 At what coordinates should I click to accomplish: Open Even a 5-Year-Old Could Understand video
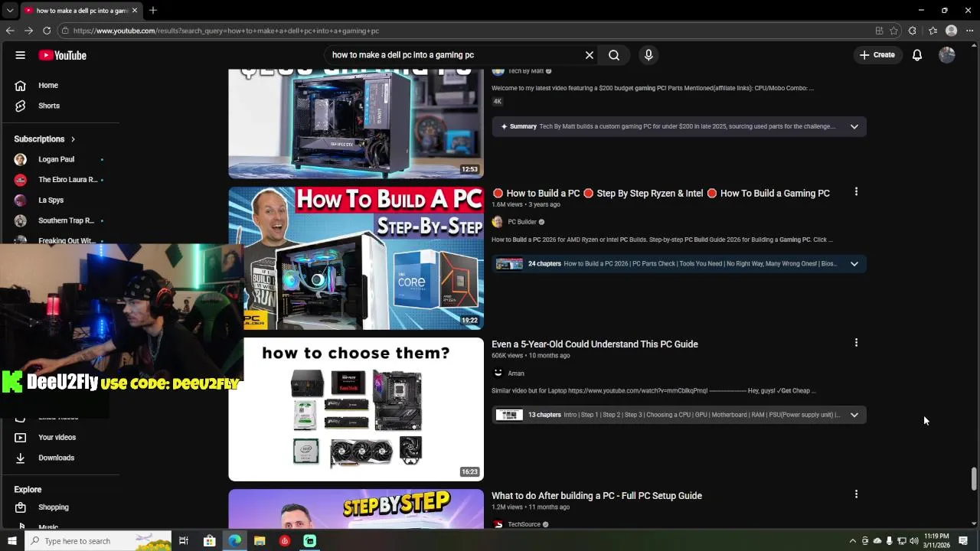[595, 344]
